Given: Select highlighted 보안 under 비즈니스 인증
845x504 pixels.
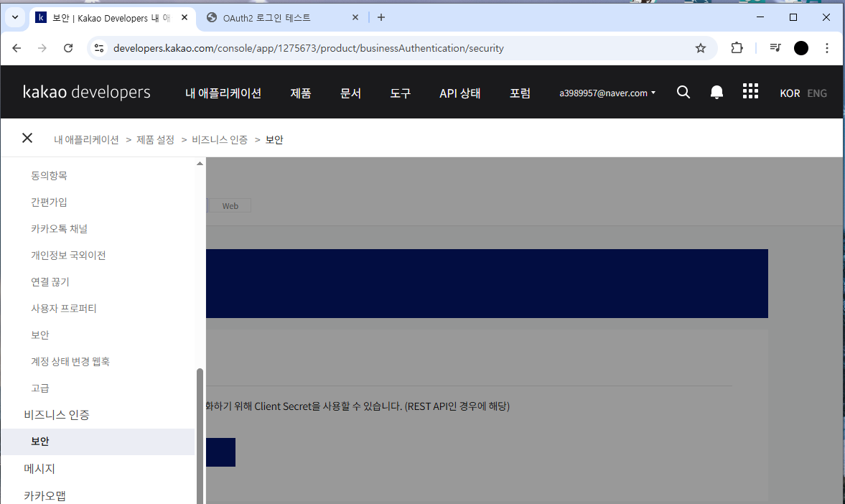Looking at the screenshot, I should click(x=98, y=442).
